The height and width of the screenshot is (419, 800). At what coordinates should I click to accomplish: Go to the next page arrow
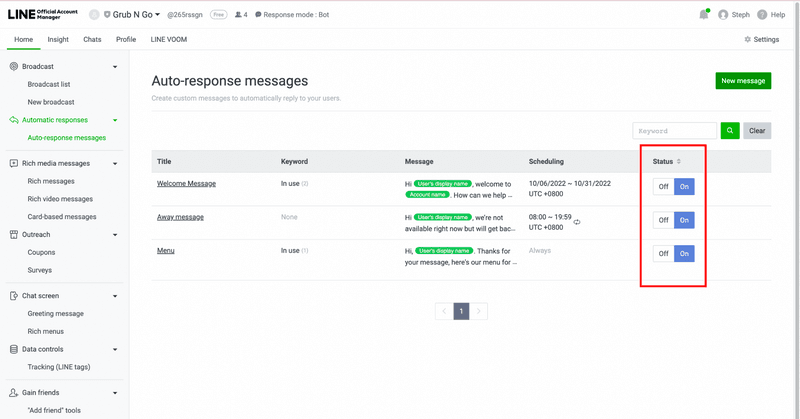point(478,311)
